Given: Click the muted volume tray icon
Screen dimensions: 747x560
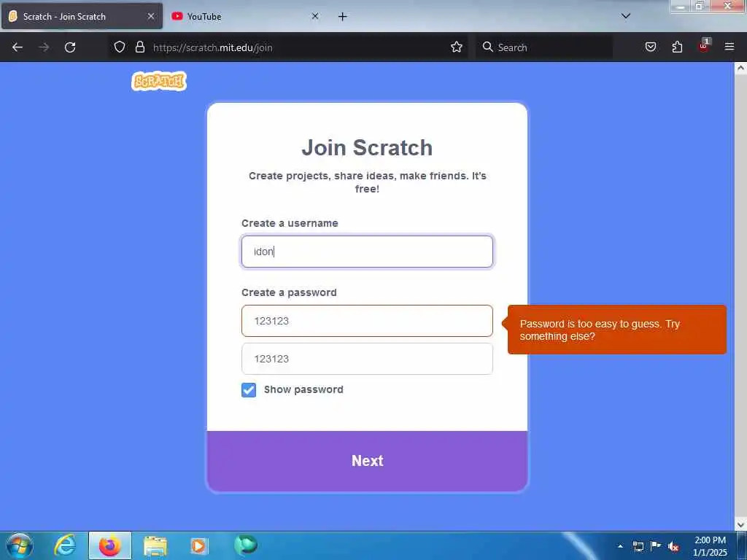Looking at the screenshot, I should [673, 546].
